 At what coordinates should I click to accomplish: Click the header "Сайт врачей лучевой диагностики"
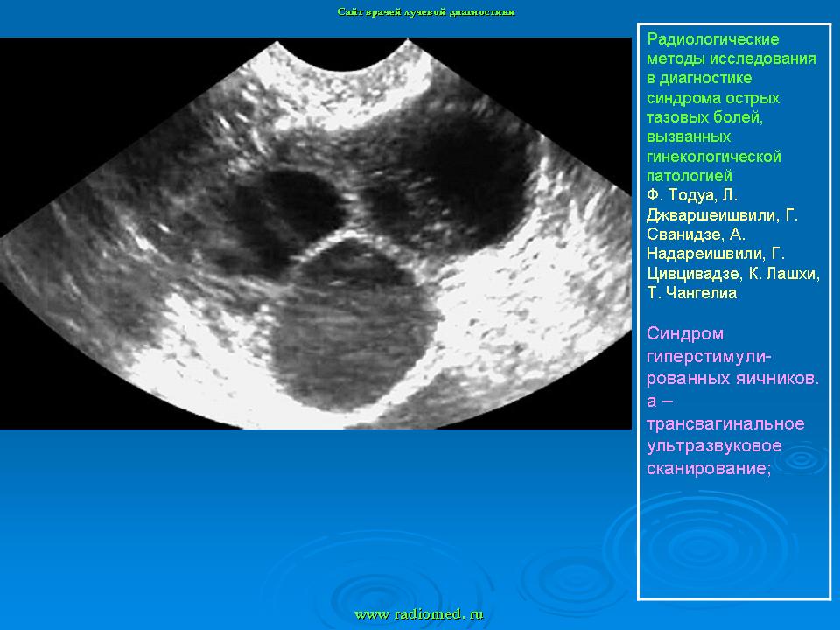(426, 12)
